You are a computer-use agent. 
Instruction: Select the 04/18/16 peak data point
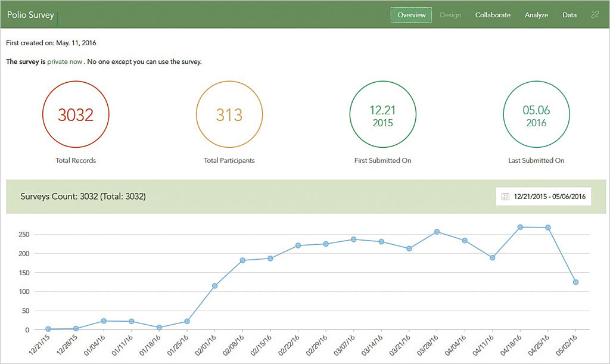(x=520, y=227)
